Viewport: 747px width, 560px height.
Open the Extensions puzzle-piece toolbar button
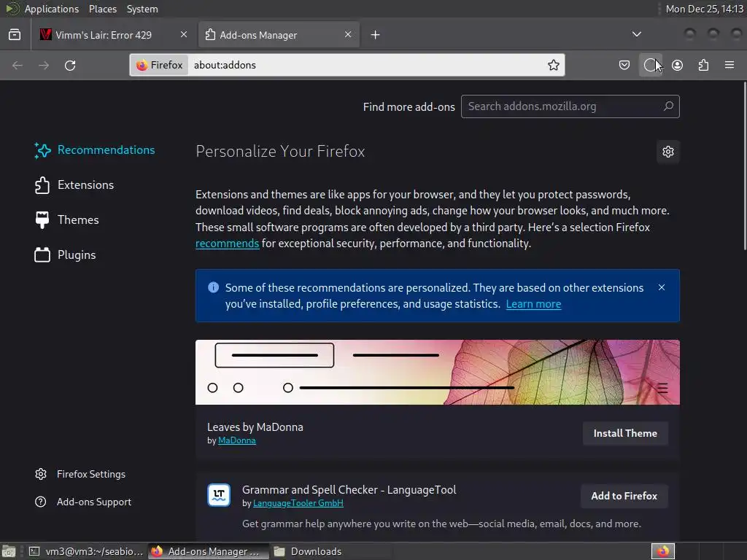703,65
